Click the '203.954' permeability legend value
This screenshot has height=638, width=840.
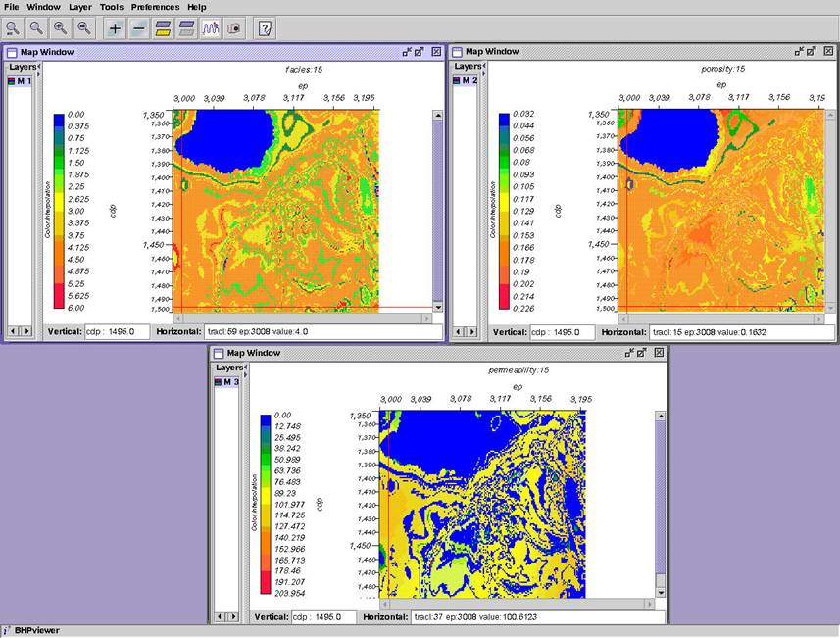click(290, 593)
